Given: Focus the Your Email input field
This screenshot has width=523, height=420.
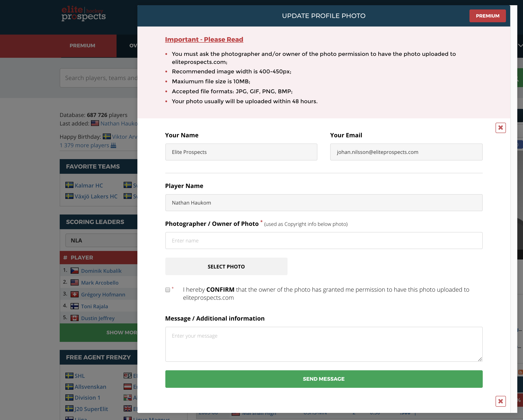Looking at the screenshot, I should tap(406, 152).
